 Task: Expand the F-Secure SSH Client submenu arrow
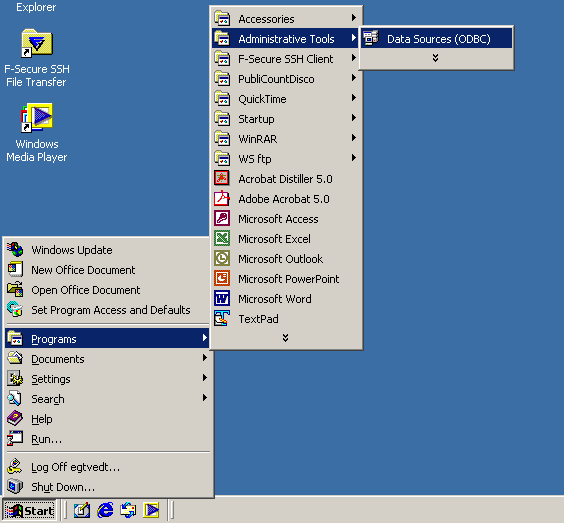(354, 58)
